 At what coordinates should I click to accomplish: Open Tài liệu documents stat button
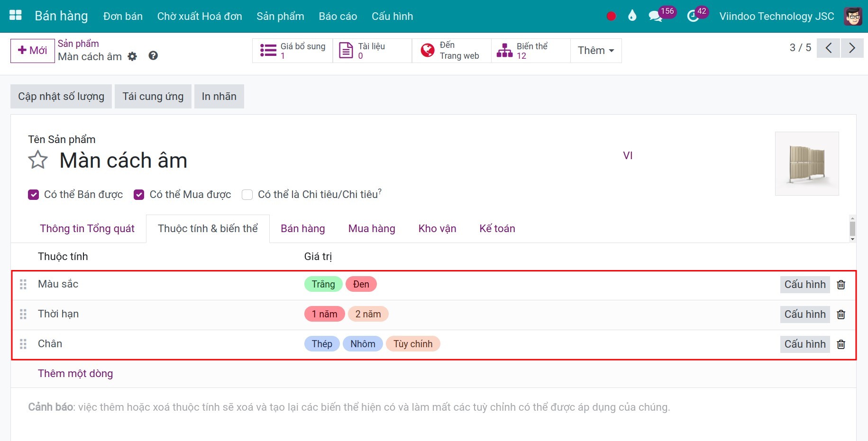(372, 51)
